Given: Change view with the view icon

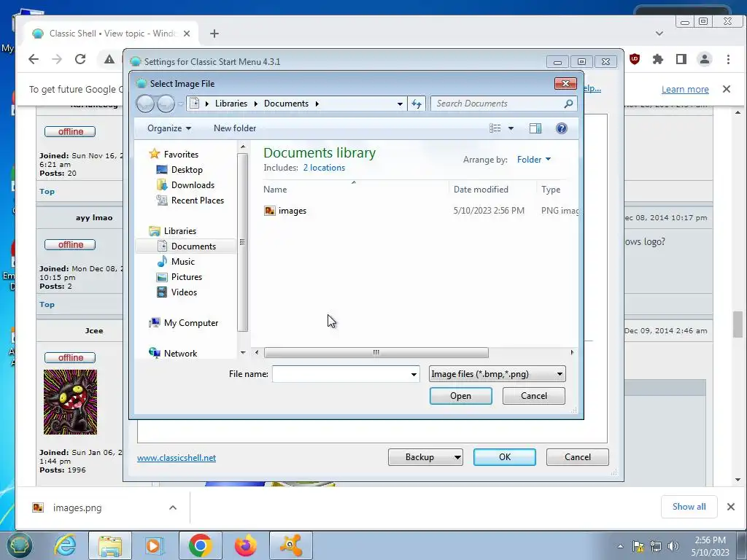Looking at the screenshot, I should 495,128.
